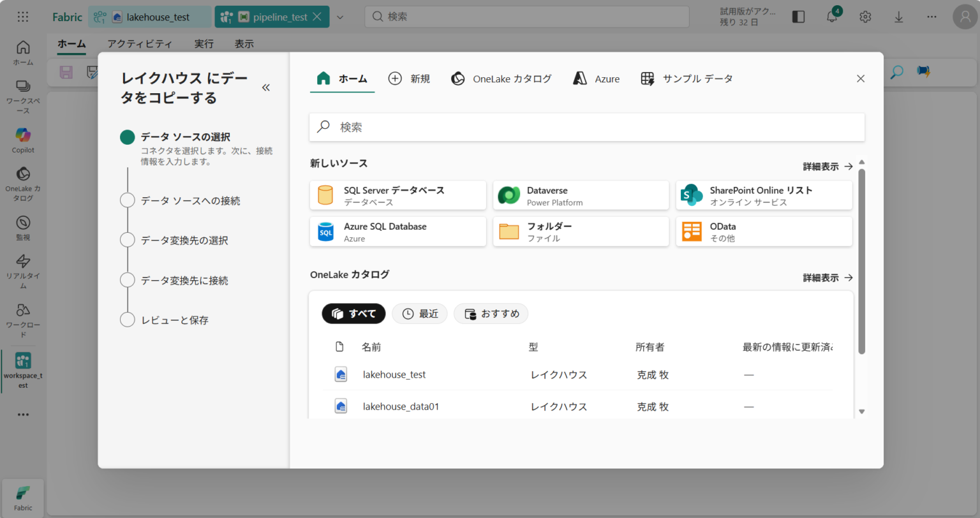Click the dialog 検索 search field
Image resolution: width=980 pixels, height=518 pixels.
pyautogui.click(x=587, y=127)
